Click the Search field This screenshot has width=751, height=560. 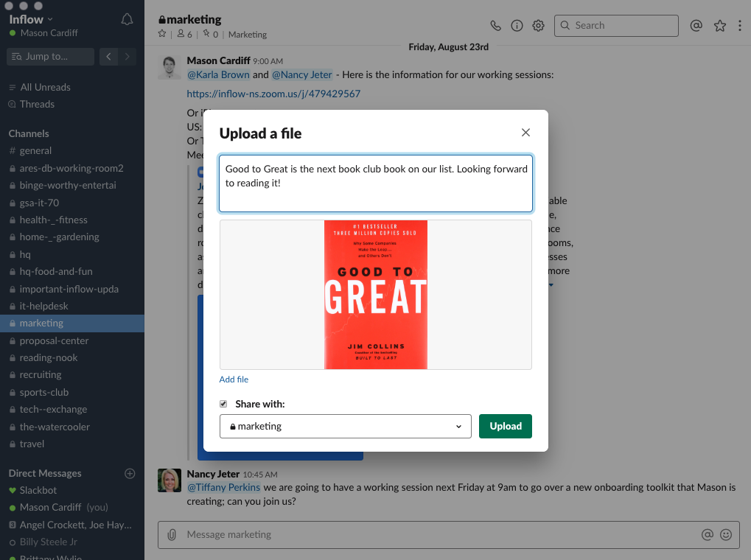tap(616, 25)
